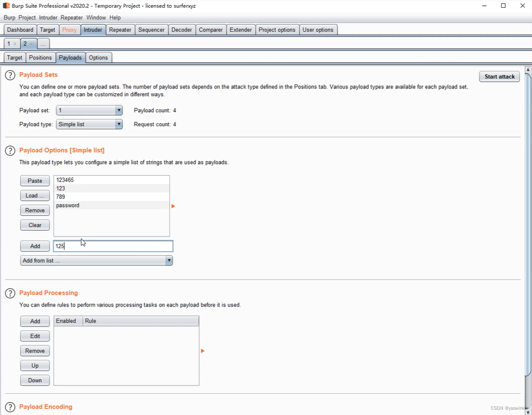Select payload 123465 in the list
The width and height of the screenshot is (532, 415).
coord(112,180)
